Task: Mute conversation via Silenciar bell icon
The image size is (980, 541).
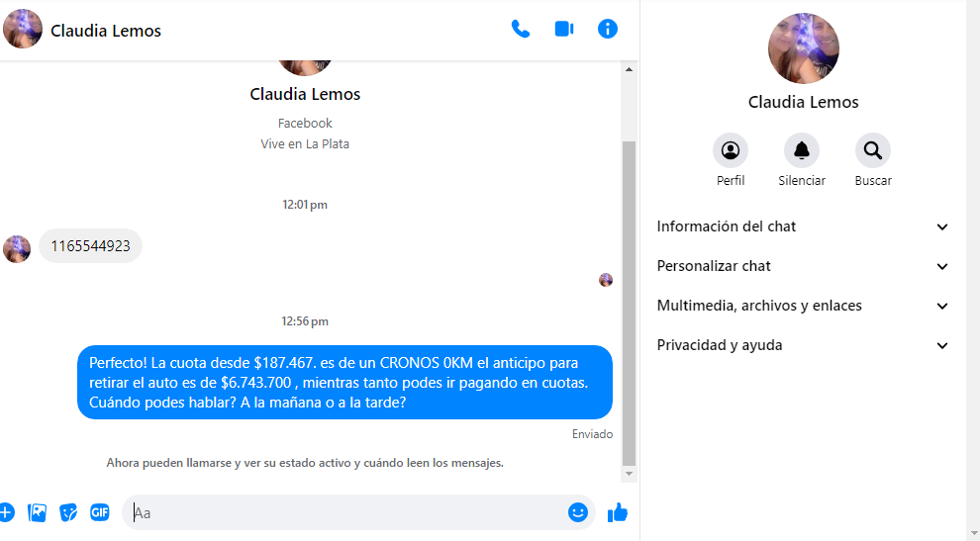Action: coord(802,150)
